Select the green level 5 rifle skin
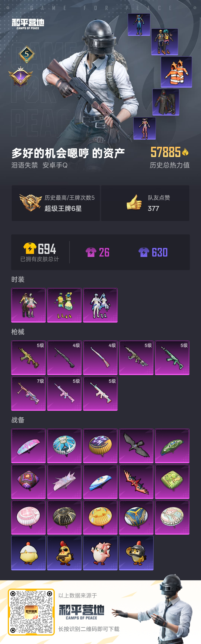The image size is (201, 644). [x=172, y=358]
